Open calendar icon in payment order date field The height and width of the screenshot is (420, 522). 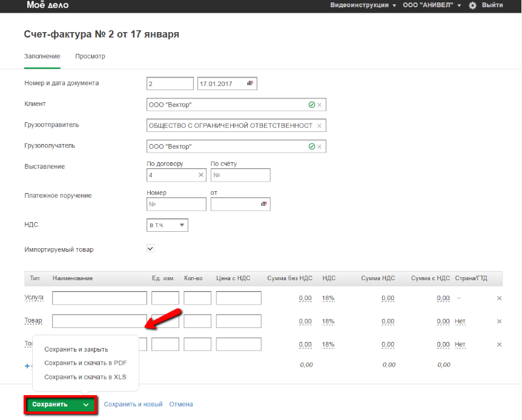(264, 204)
